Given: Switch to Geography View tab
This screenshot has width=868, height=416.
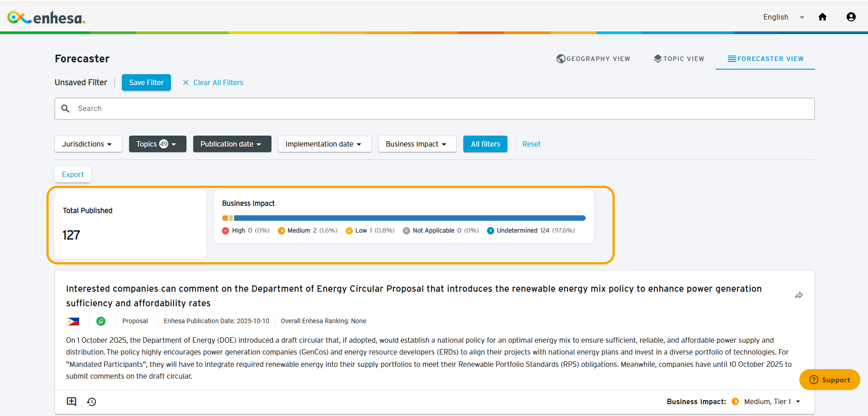Looking at the screenshot, I should click(593, 59).
